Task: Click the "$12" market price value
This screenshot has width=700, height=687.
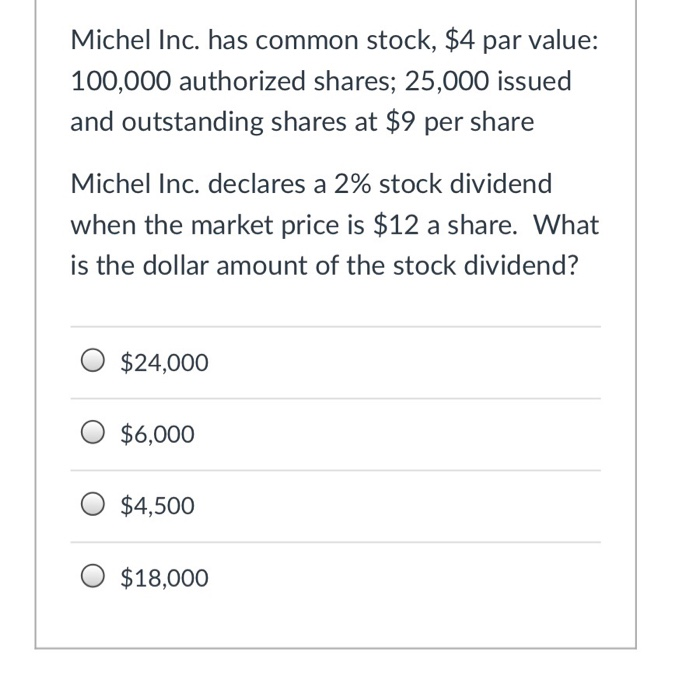Action: click(396, 225)
